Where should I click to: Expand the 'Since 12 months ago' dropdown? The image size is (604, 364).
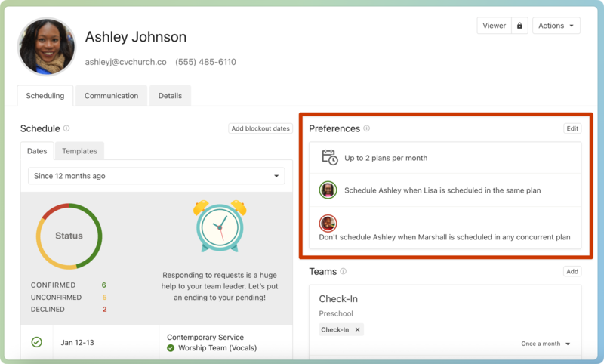pos(156,176)
